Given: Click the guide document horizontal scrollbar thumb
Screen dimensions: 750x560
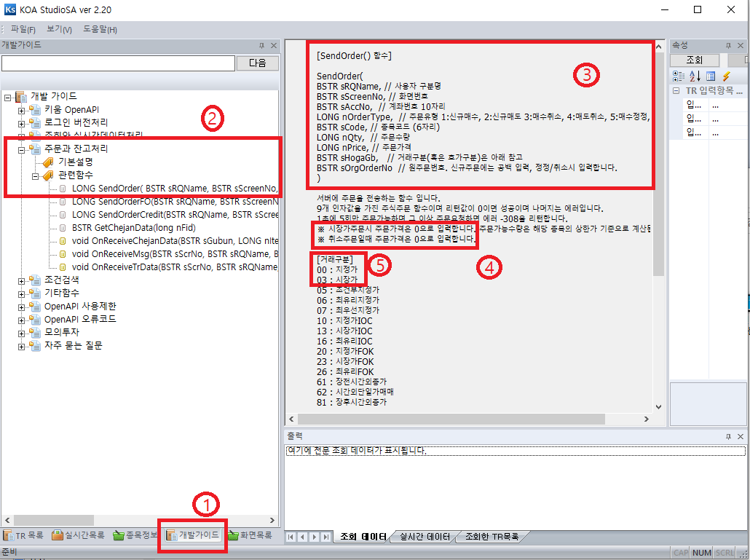Looking at the screenshot, I should (x=451, y=419).
